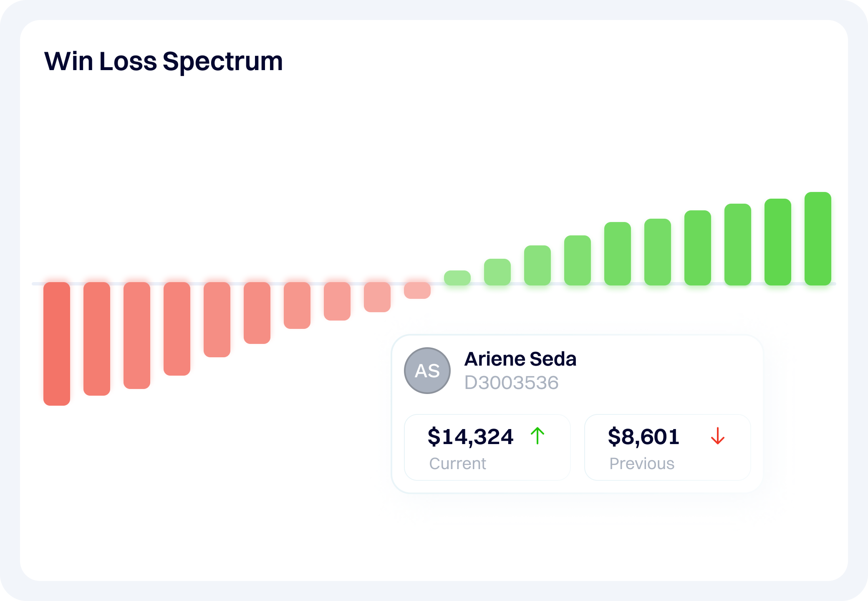This screenshot has width=868, height=601.
Task: Click the tallest red loss bar
Action: coord(57,343)
